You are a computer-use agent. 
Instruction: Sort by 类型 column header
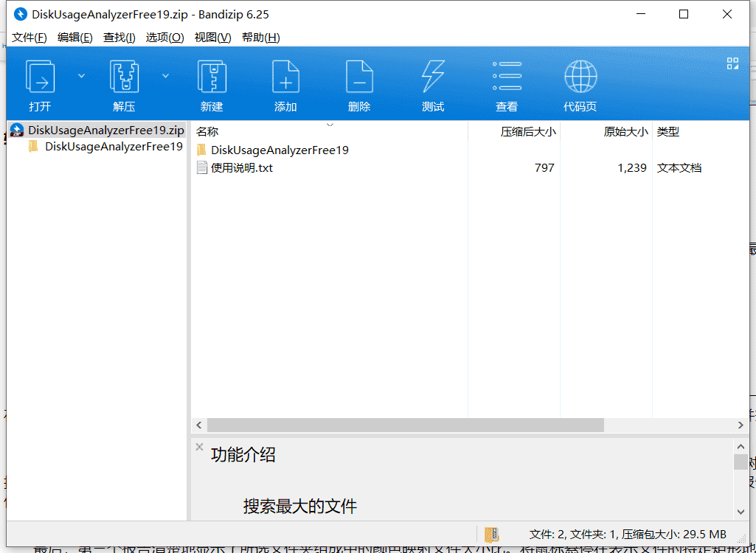700,131
